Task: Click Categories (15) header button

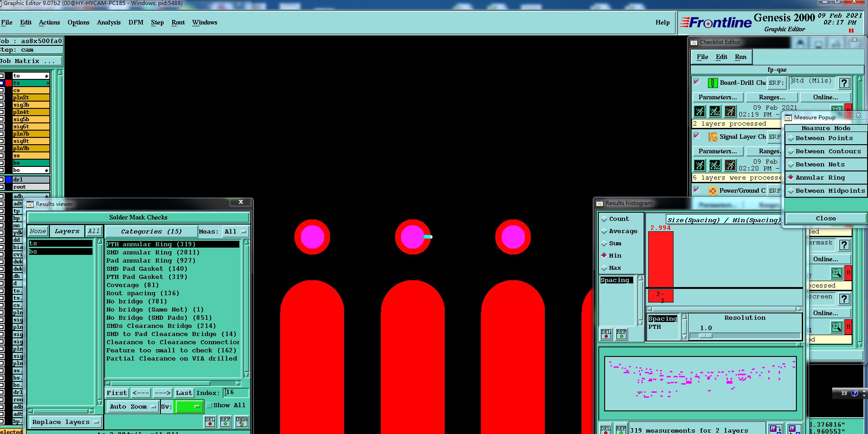Action: pyautogui.click(x=151, y=232)
